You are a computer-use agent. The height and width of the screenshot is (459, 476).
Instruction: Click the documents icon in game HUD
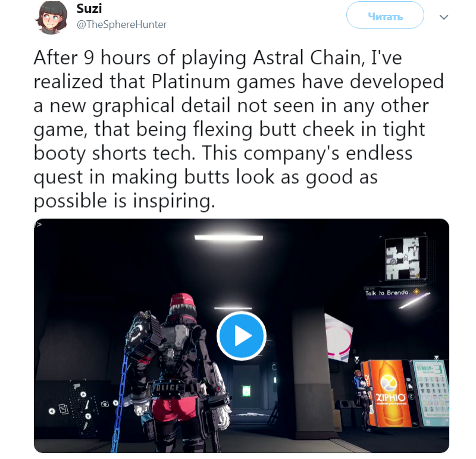(x=64, y=409)
